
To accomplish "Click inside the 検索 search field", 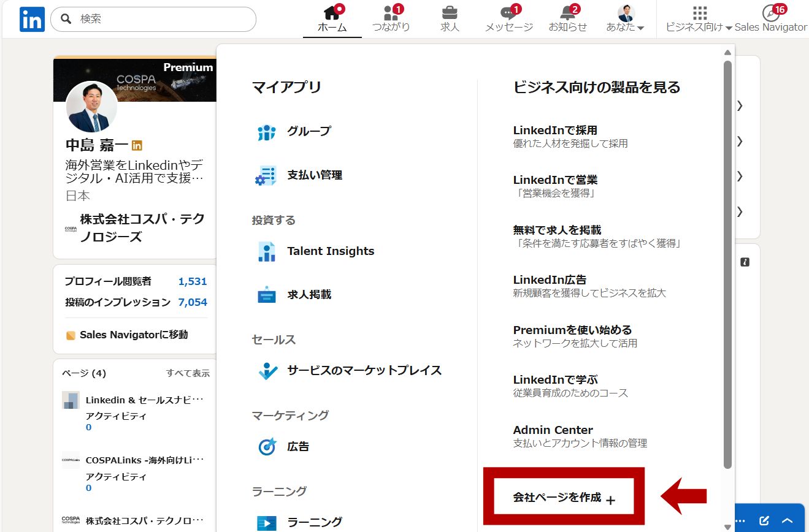I will [153, 19].
